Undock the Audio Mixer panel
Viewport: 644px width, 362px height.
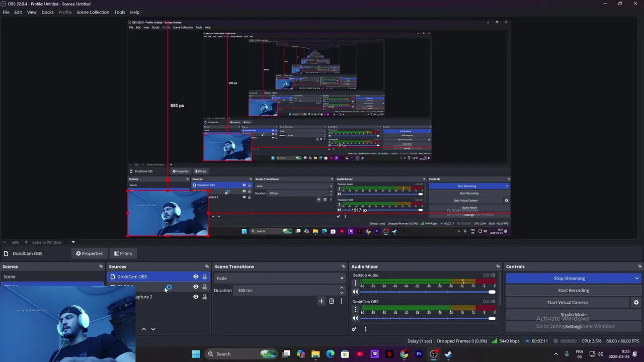pos(498,266)
